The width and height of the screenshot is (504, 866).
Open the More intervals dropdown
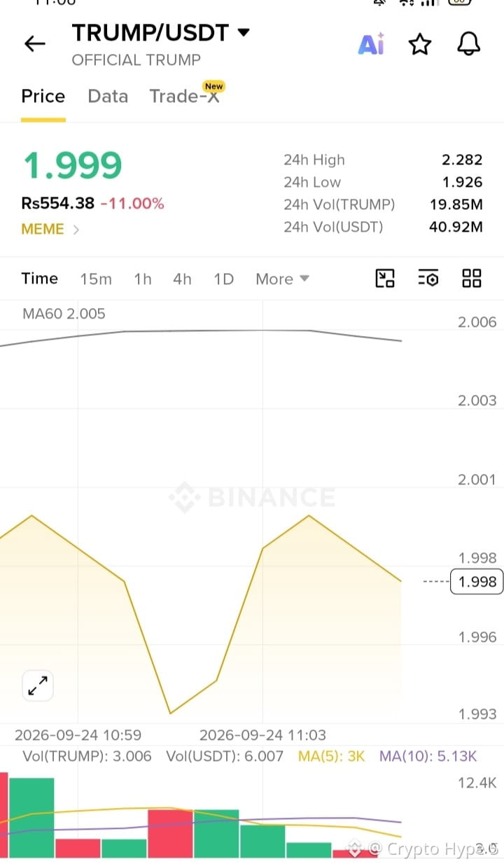pyautogui.click(x=282, y=279)
